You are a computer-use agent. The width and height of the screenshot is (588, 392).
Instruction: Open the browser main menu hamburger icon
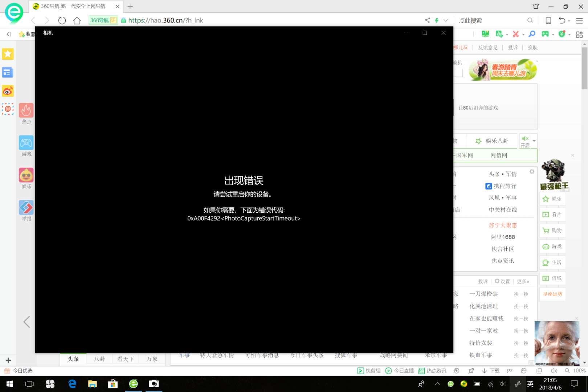[x=579, y=21]
